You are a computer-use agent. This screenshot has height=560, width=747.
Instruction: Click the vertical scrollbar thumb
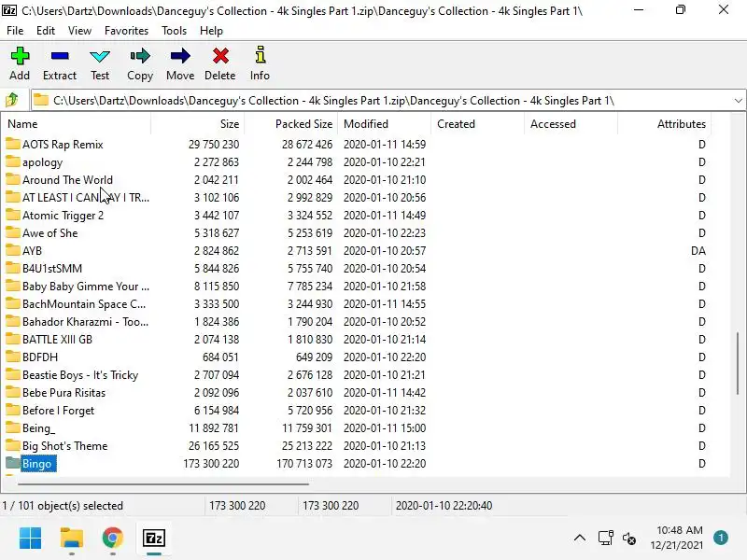[738, 363]
